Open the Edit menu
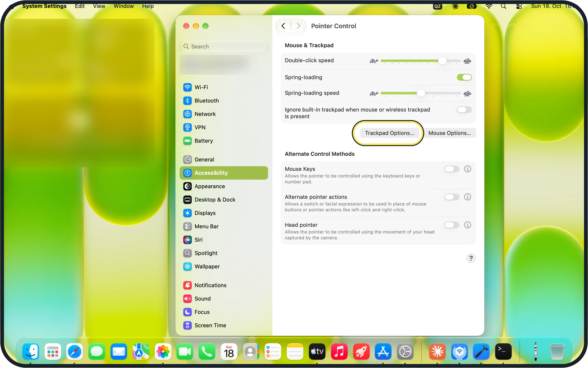Image resolution: width=588 pixels, height=368 pixels. 80,6
